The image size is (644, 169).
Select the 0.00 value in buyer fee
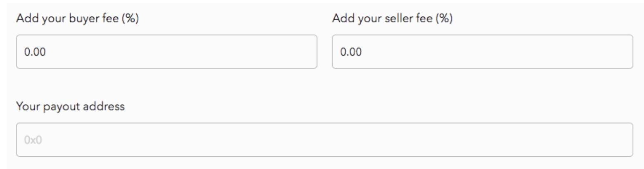(35, 52)
